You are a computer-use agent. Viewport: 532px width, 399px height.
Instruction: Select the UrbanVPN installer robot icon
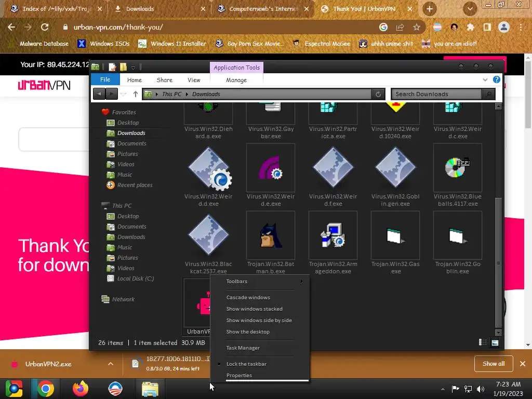click(203, 303)
